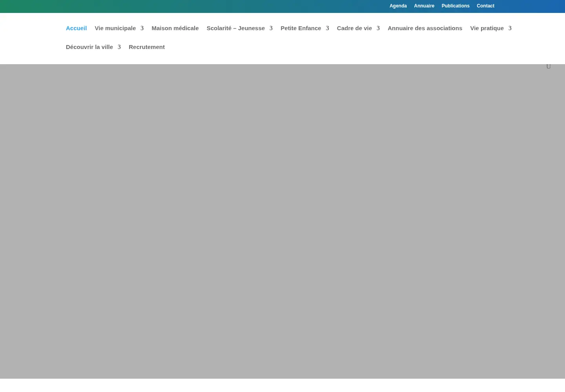Go to the Accueil home page
The image size is (565, 392).
pos(76,28)
